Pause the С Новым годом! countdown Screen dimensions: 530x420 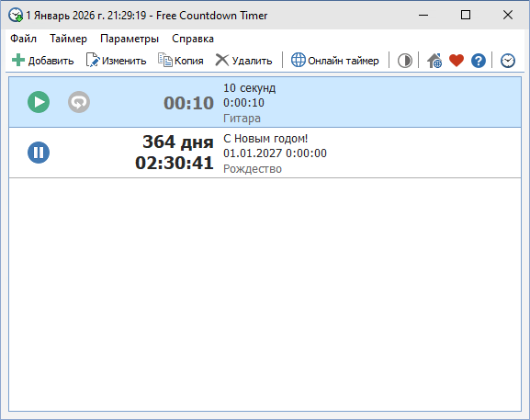tap(39, 153)
